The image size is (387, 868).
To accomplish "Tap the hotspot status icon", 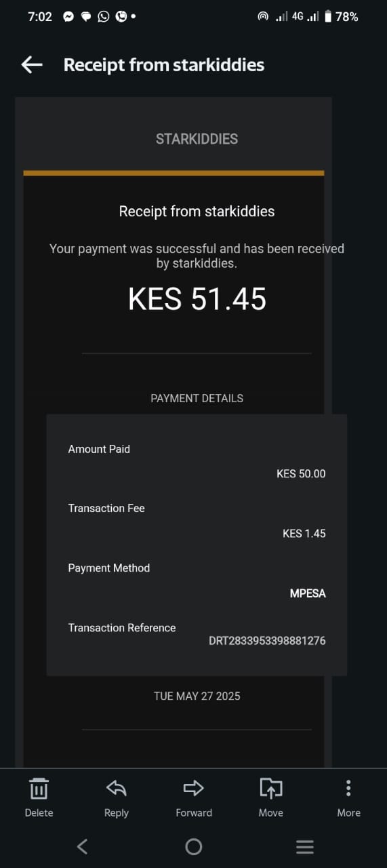I will (x=263, y=16).
